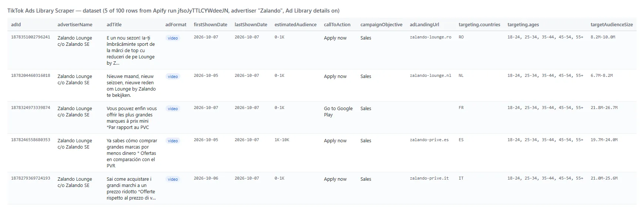Select ad ID 1878279369724193
The height and width of the screenshot is (211, 644).
pyautogui.click(x=30, y=178)
